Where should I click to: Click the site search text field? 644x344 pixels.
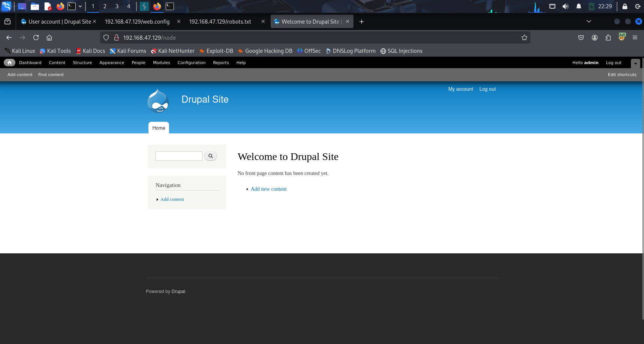tap(179, 156)
